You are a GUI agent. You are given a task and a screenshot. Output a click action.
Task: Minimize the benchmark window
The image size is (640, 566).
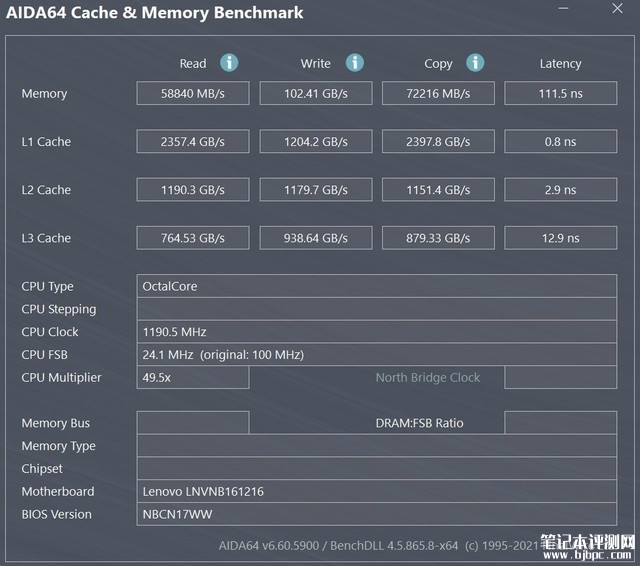[564, 8]
